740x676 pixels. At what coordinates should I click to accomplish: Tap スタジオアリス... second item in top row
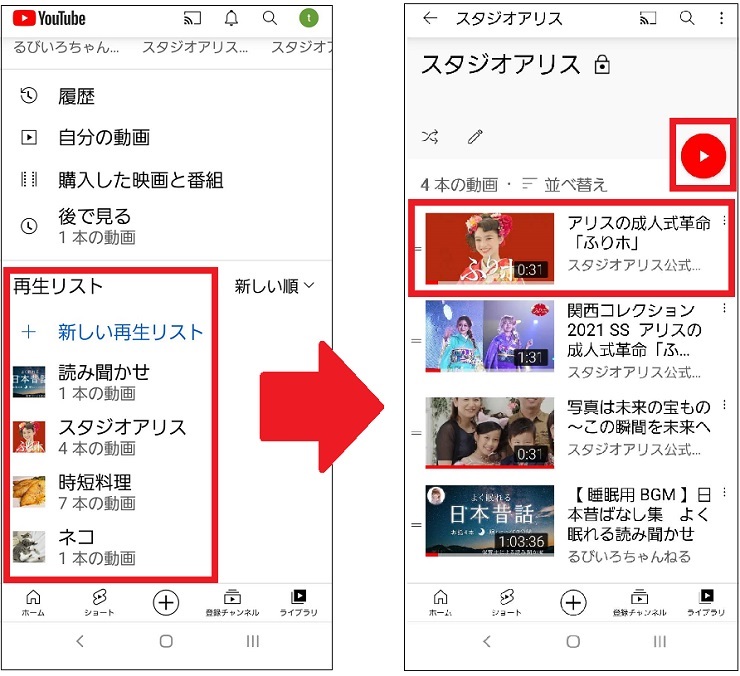195,47
